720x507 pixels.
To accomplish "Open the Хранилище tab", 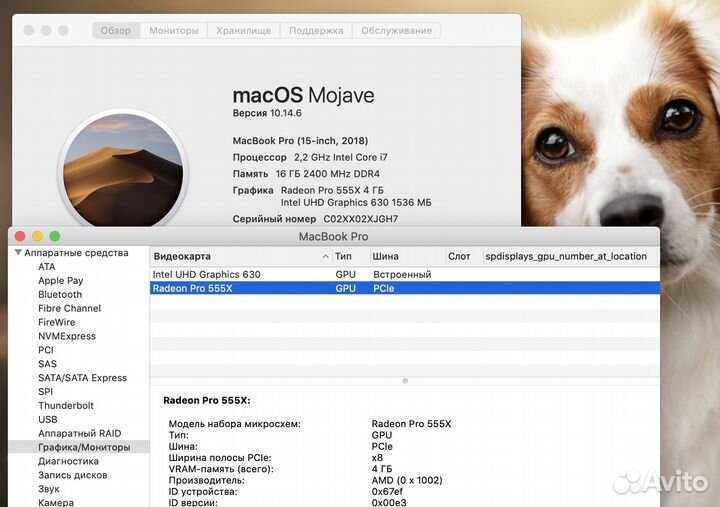I will tap(244, 31).
